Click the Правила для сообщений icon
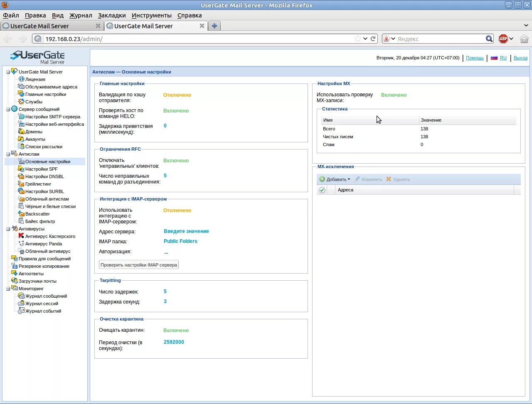The width and height of the screenshot is (532, 404). (x=15, y=258)
